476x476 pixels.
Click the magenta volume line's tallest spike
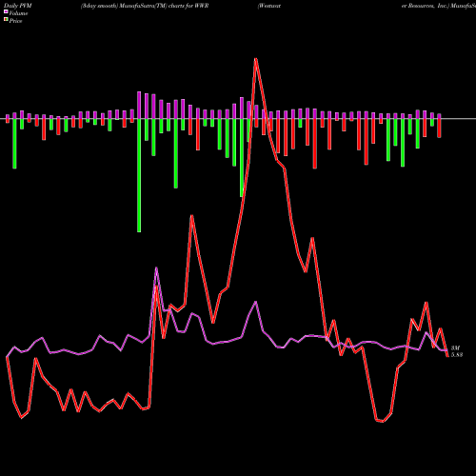click(x=156, y=268)
